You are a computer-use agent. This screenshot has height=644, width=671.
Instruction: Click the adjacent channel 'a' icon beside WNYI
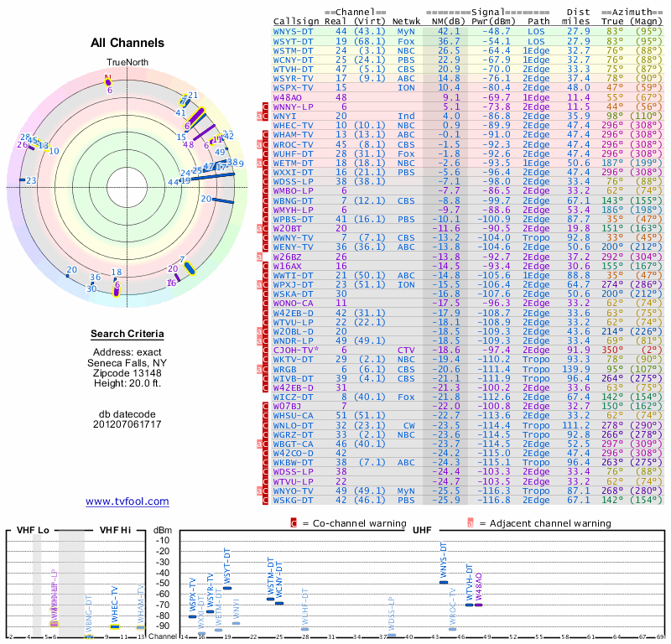coord(259,117)
